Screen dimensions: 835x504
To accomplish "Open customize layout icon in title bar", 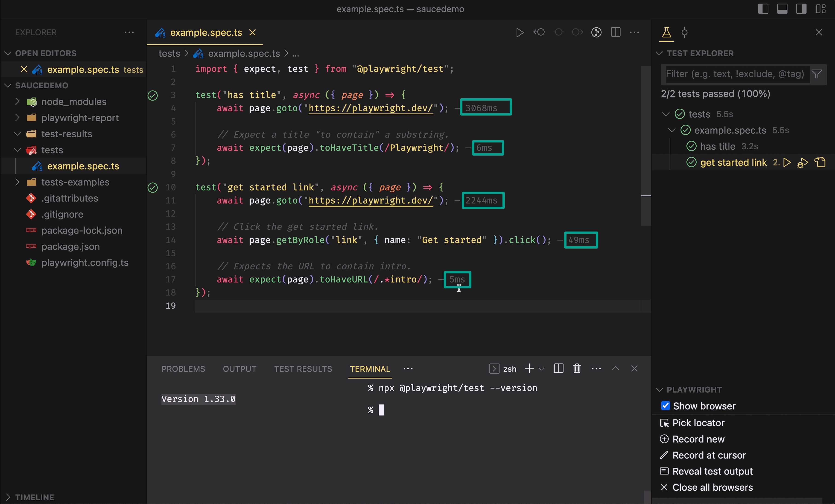I will click(x=820, y=9).
